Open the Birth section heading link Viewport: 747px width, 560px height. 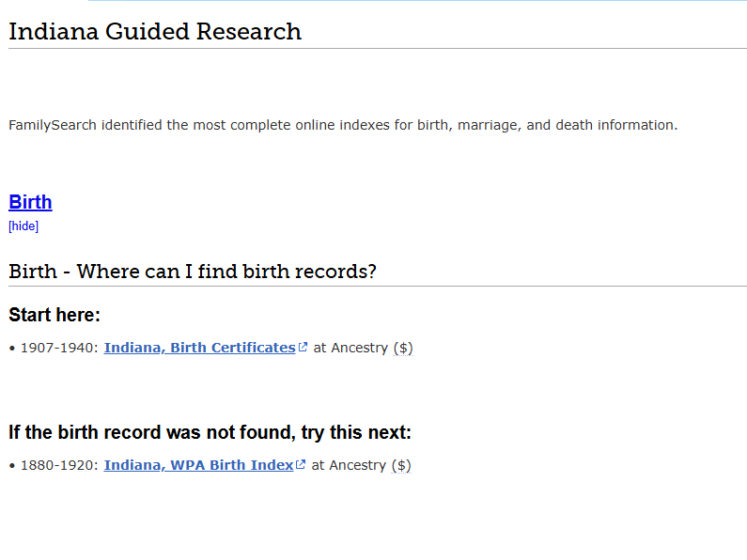(x=30, y=202)
